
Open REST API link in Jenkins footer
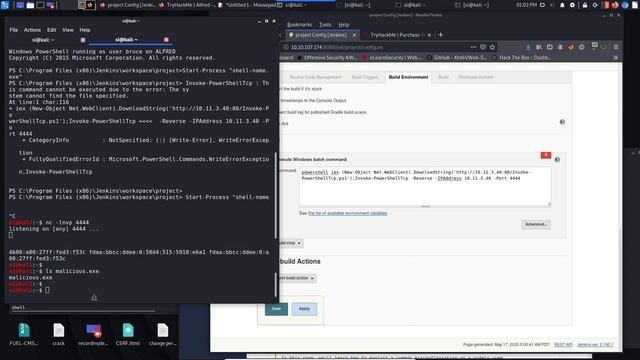click(563, 345)
